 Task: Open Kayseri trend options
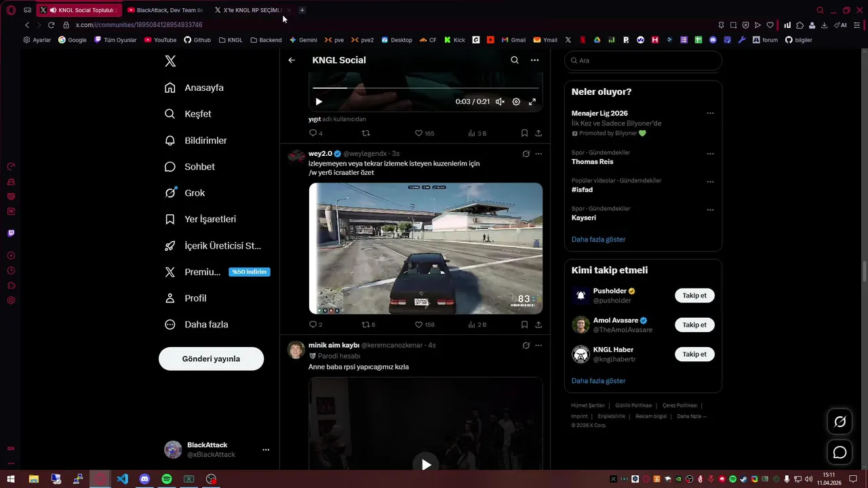710,209
